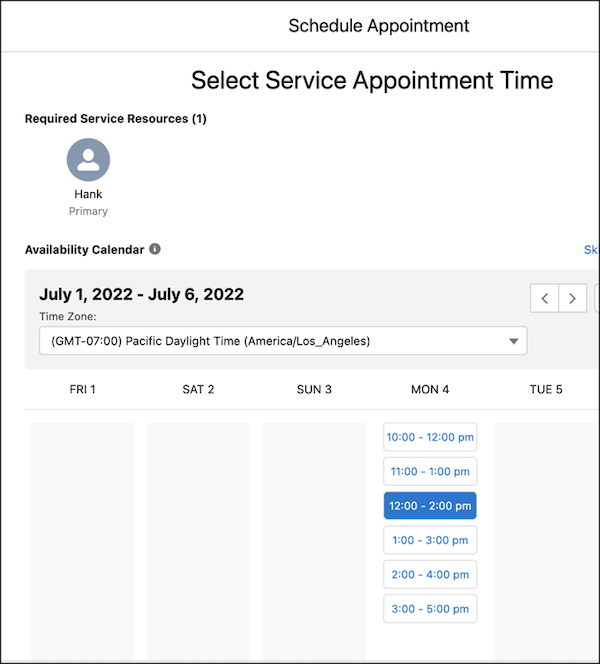
Task: Select the SUN 3 column header
Action: pos(314,389)
